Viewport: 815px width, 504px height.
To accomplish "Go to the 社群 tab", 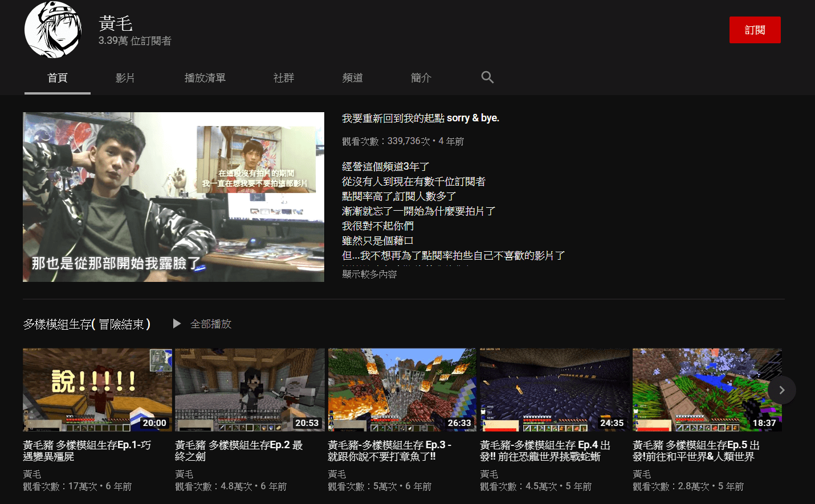I will tap(284, 78).
